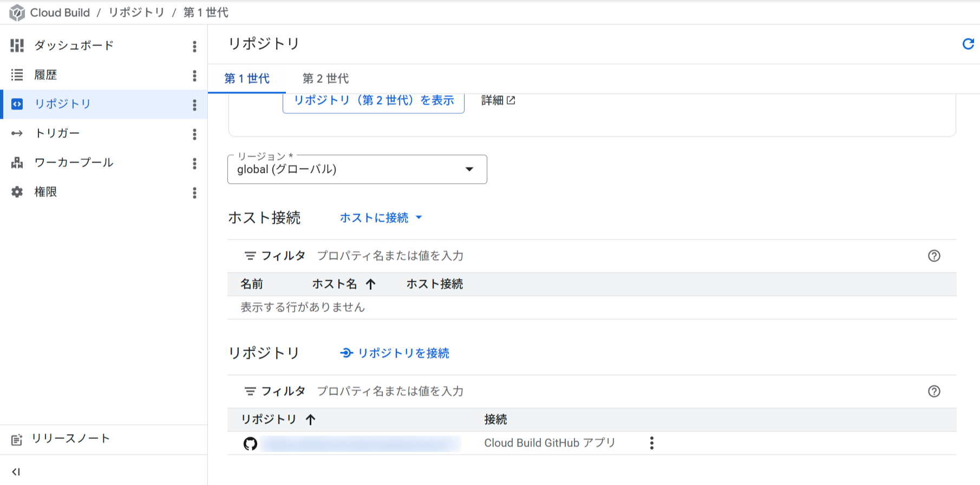Expand the ホストに接続 dropdown
980x485 pixels.
click(381, 218)
